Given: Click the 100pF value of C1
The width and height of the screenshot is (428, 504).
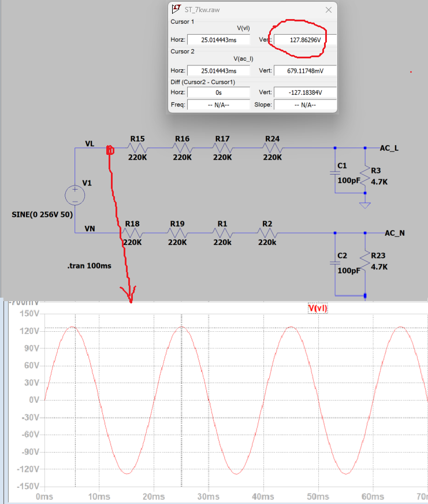Looking at the screenshot, I should (349, 180).
